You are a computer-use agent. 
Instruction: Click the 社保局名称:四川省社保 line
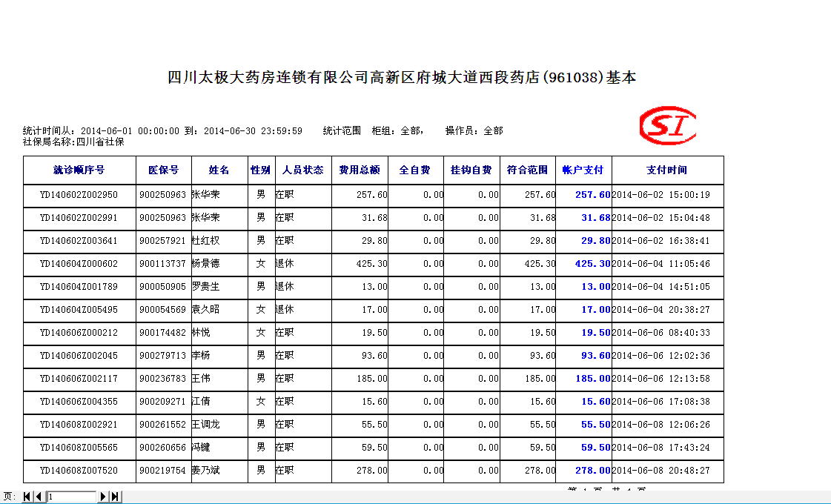click(x=73, y=142)
